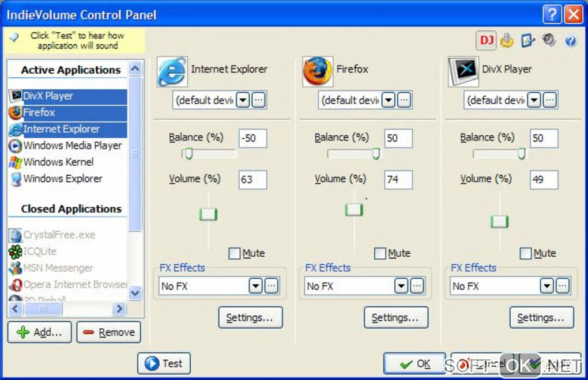The image size is (588, 380).
Task: Click the Test button
Action: pos(164,363)
